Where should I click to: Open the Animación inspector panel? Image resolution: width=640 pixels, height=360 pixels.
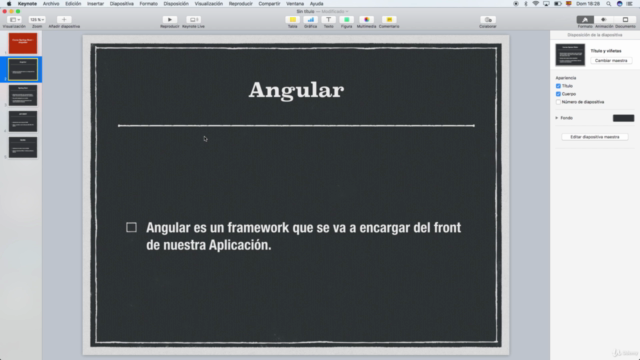click(x=604, y=20)
